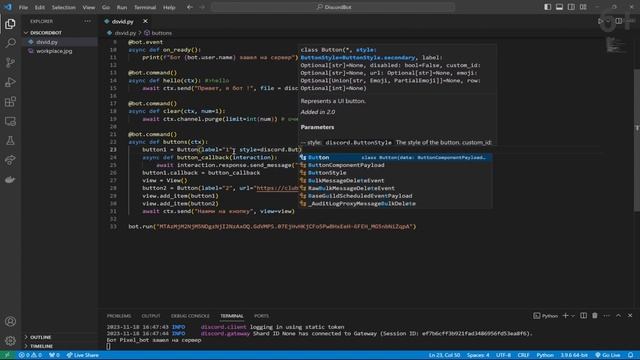Open the Extensions view
Image resolution: width=640 pixels, height=360 pixels.
tap(10, 102)
